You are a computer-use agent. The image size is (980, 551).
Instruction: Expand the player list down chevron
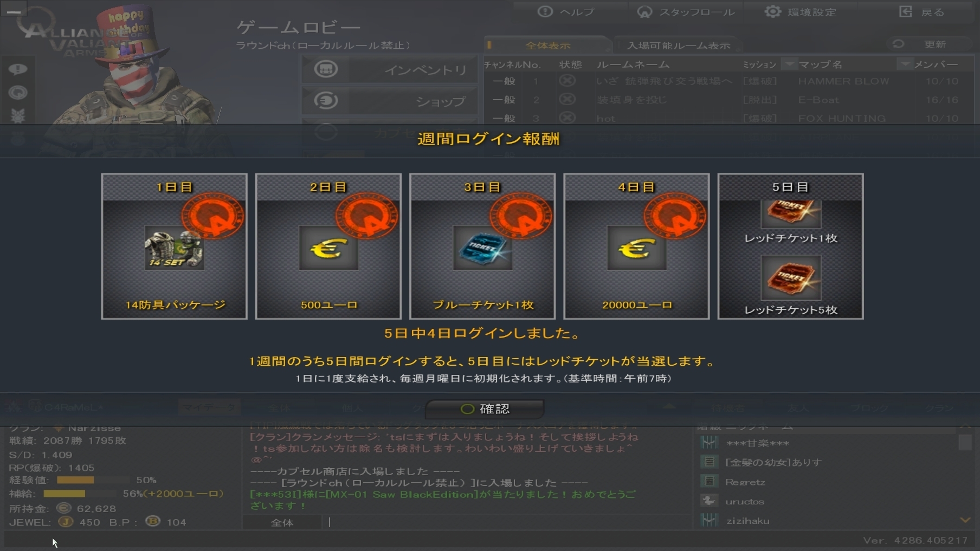click(x=965, y=520)
